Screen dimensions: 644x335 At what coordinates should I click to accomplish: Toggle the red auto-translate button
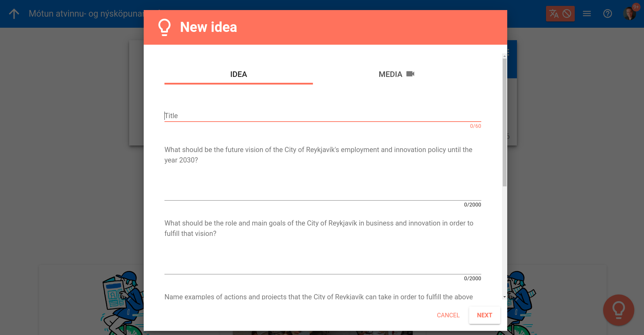point(560,14)
